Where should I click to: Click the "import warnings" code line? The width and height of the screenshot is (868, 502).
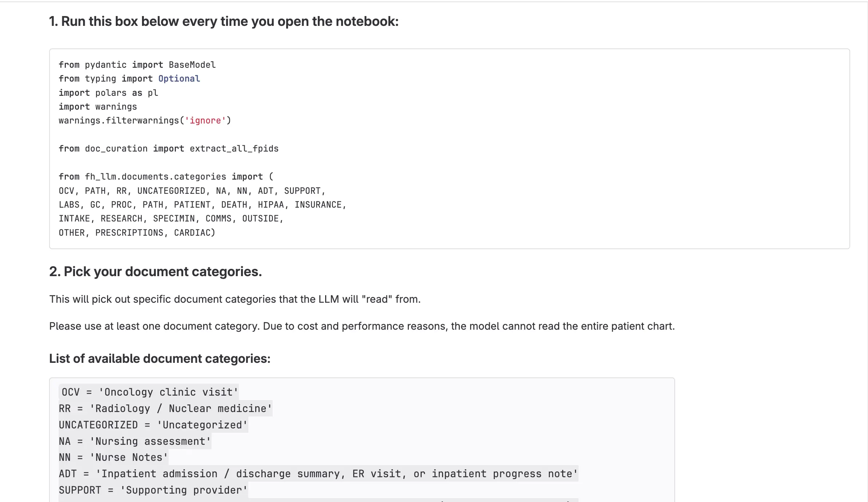[x=98, y=107]
